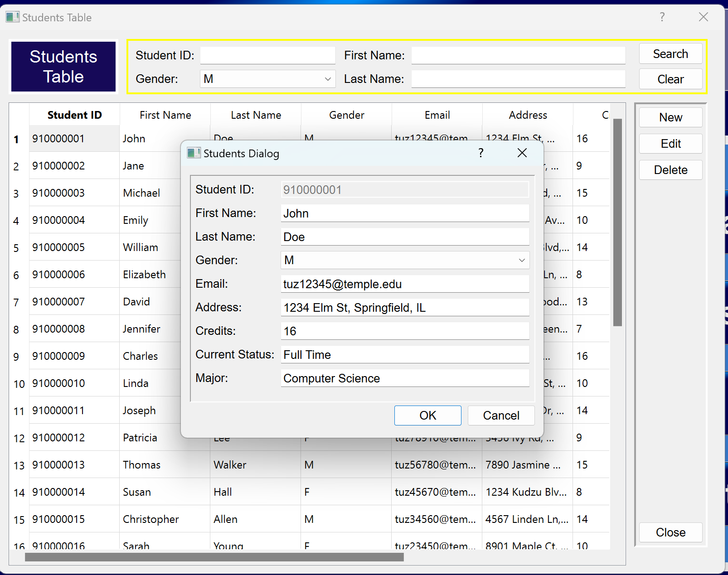Screen dimensions: 728x575
Task: Select row header number 7
Action: pyautogui.click(x=19, y=302)
